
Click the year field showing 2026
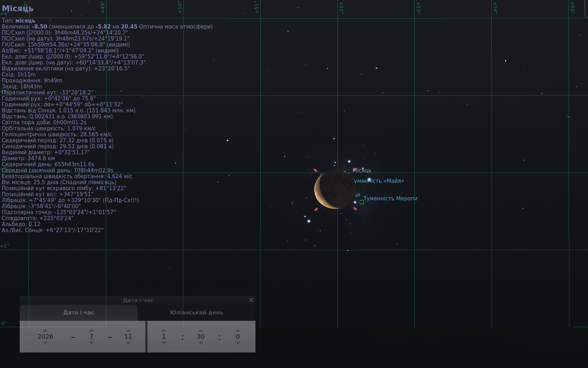pos(45,337)
